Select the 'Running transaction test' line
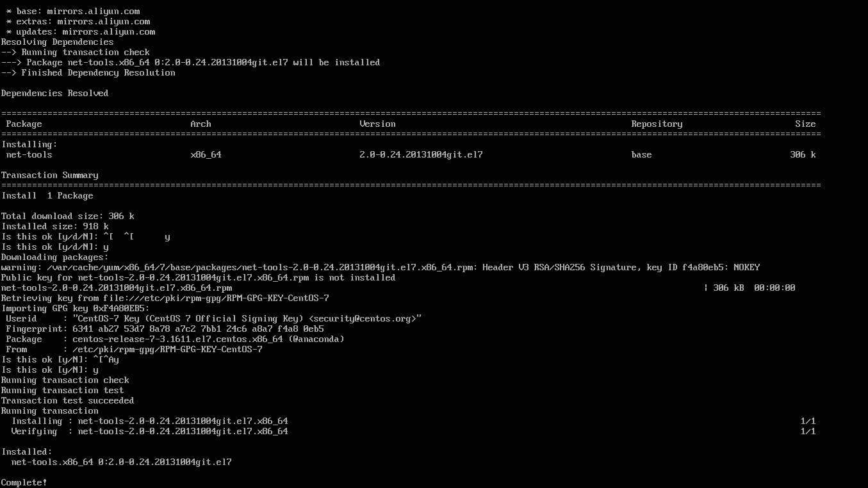 [63, 390]
